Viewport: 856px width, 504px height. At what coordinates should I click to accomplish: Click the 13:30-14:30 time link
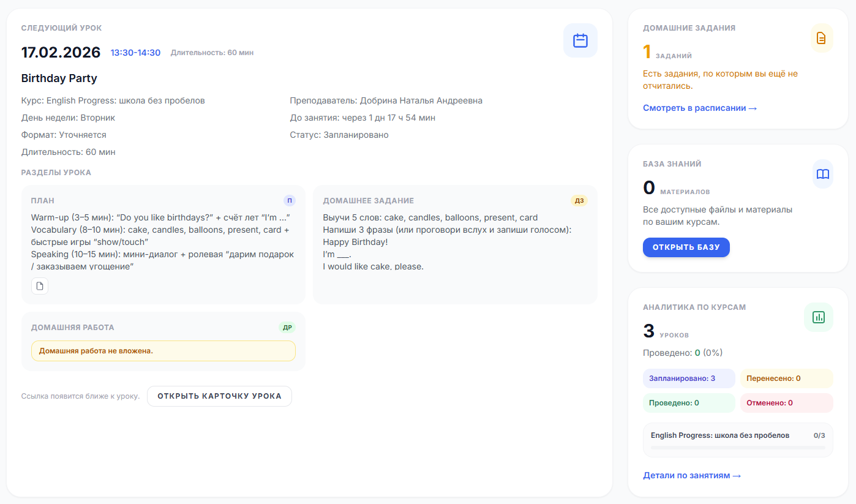point(135,53)
